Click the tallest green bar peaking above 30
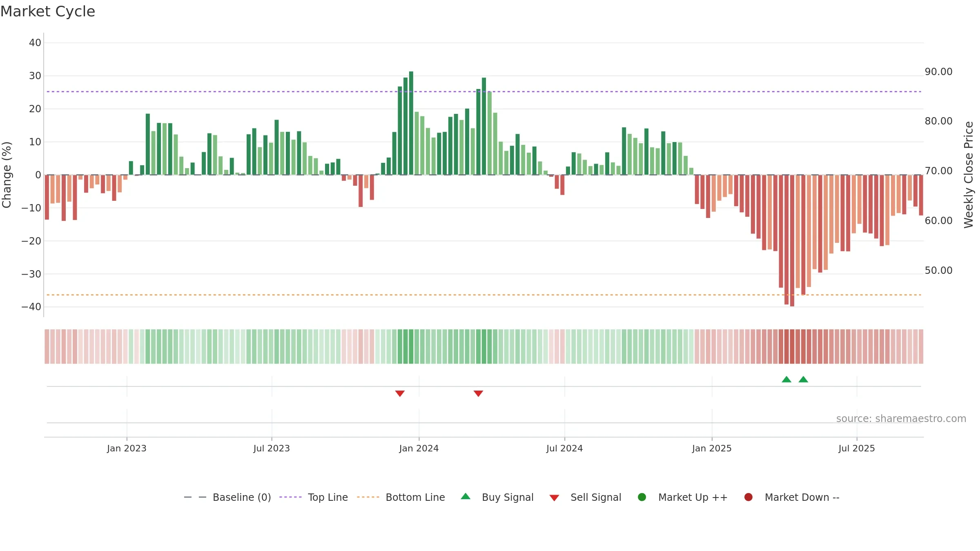The image size is (980, 551). pos(411,123)
